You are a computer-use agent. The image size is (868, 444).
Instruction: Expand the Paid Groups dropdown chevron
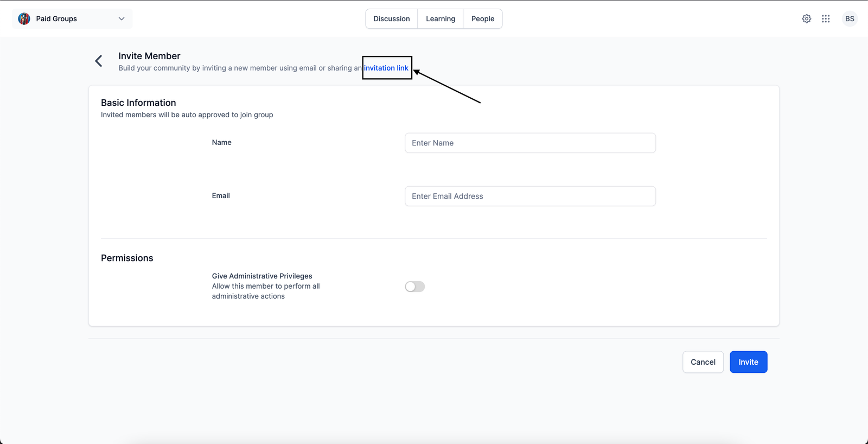pos(122,19)
